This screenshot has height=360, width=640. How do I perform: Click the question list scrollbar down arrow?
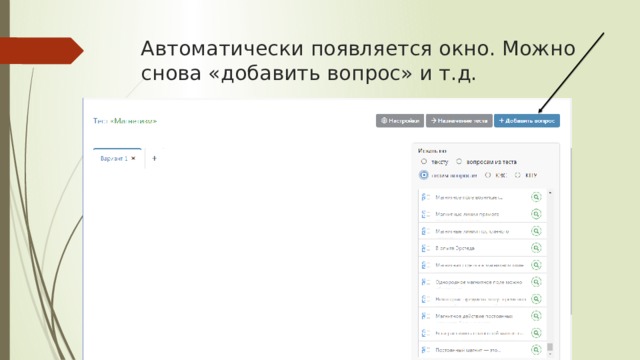[550, 354]
